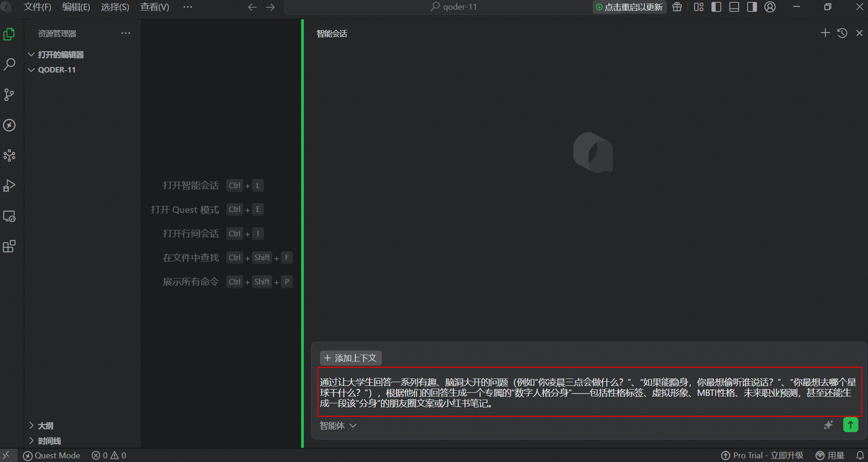Click the gift icon in title bar
This screenshot has height=462, width=868.
[x=677, y=7]
